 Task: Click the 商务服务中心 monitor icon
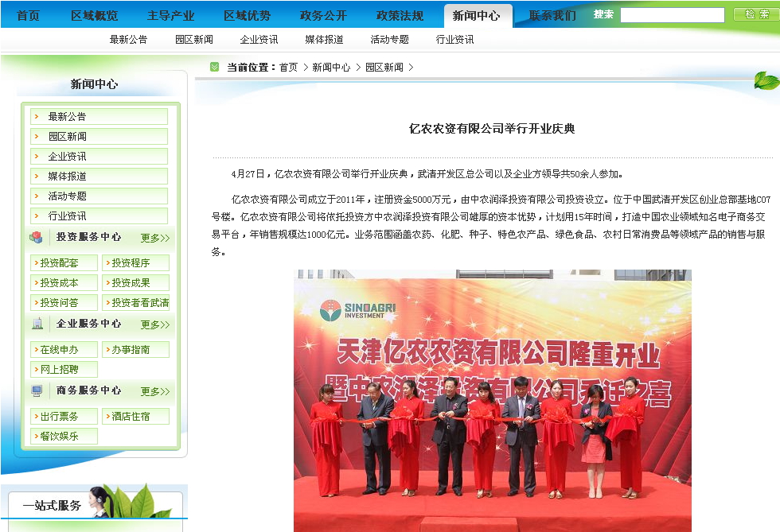(x=37, y=390)
